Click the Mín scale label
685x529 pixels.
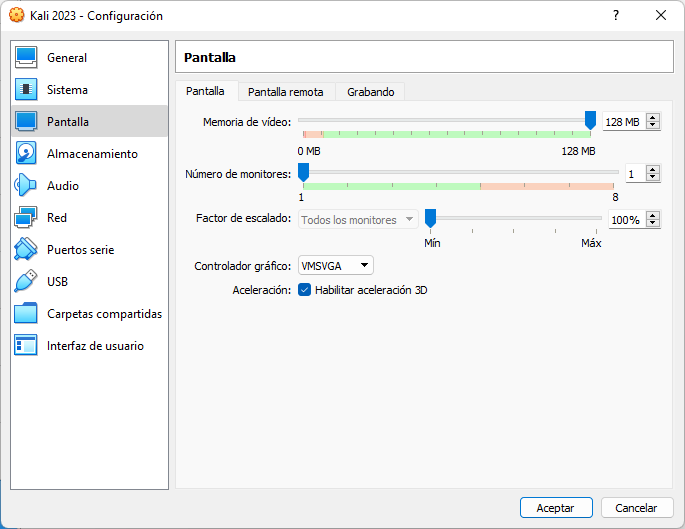click(432, 243)
